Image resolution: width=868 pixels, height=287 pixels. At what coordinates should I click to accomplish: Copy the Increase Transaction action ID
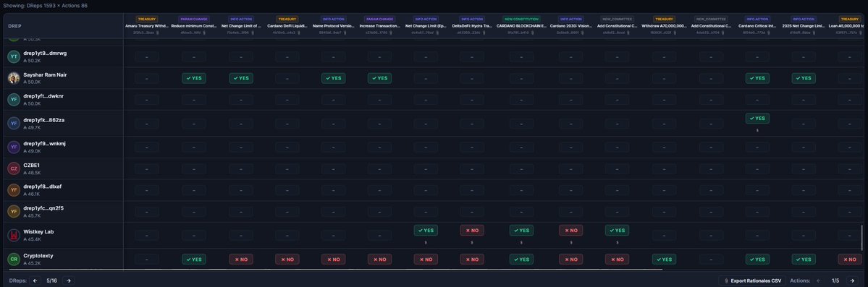[x=391, y=33]
